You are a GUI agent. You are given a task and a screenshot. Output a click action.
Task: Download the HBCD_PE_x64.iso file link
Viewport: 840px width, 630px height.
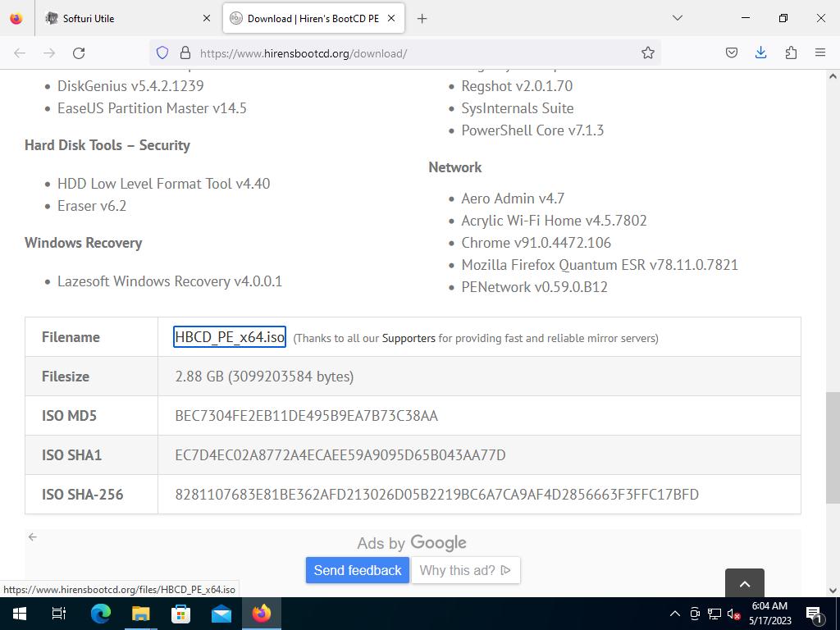click(x=230, y=337)
